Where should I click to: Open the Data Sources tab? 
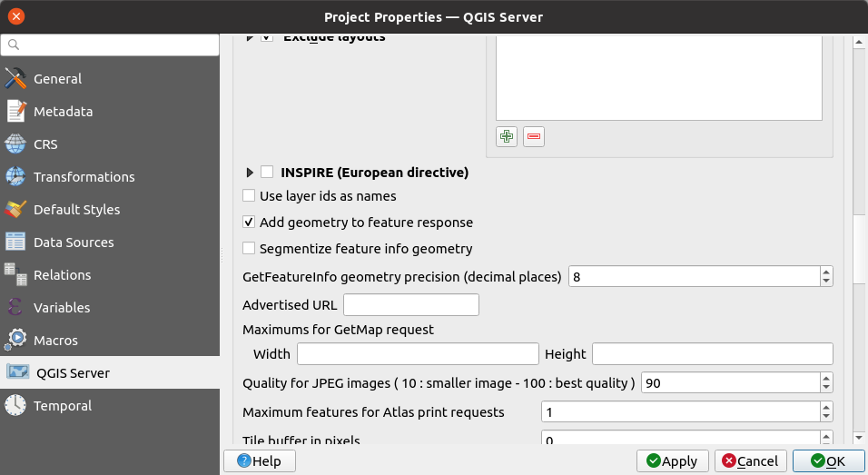(110, 242)
